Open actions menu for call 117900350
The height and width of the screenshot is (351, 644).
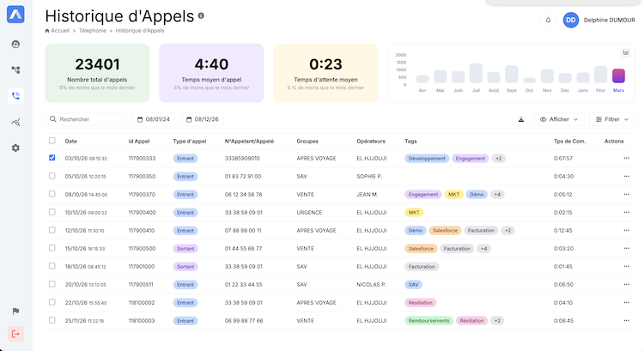[626, 176]
